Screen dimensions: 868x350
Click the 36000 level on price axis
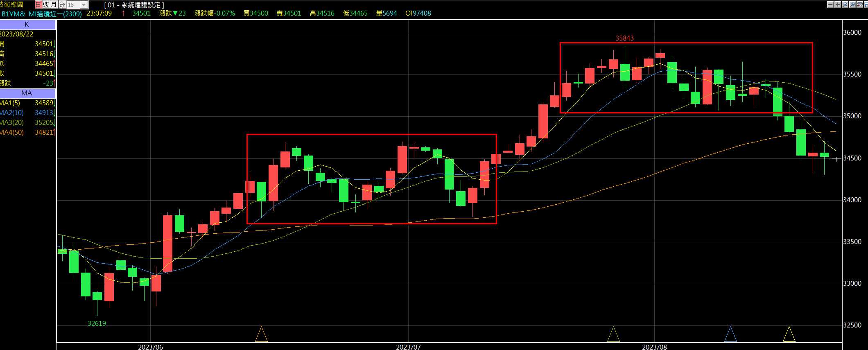coord(852,32)
